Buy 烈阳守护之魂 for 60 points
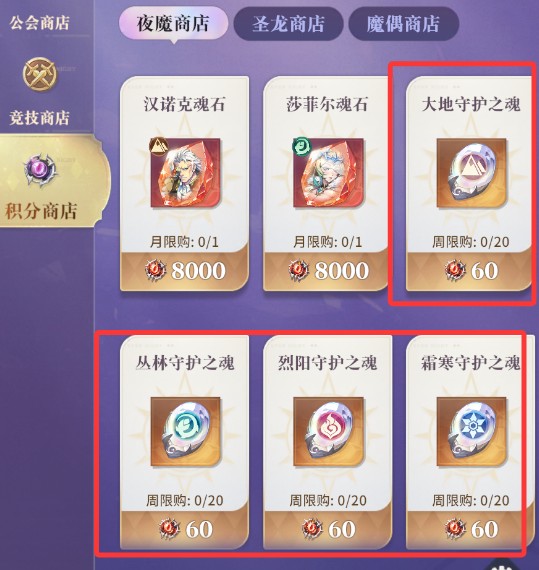 pyautogui.click(x=327, y=529)
